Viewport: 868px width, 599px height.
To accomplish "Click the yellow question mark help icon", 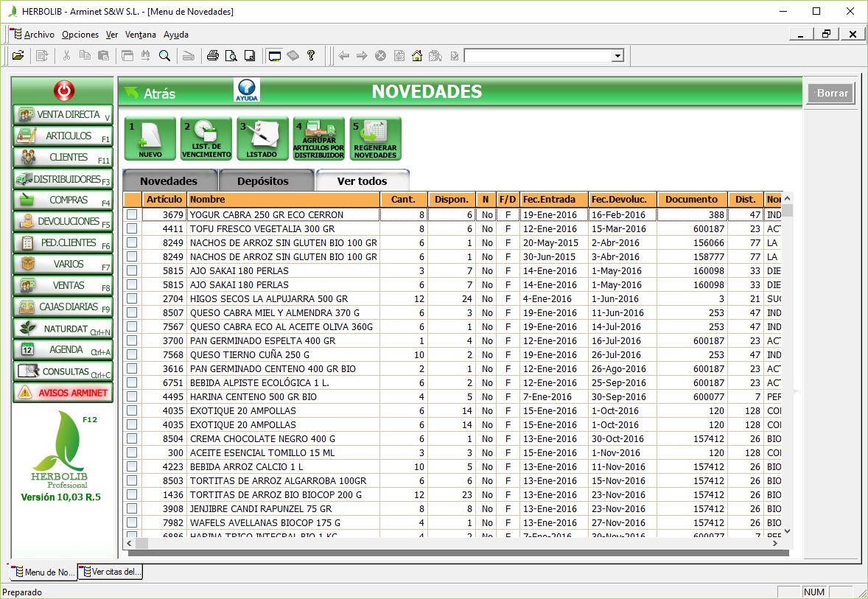I will [311, 55].
